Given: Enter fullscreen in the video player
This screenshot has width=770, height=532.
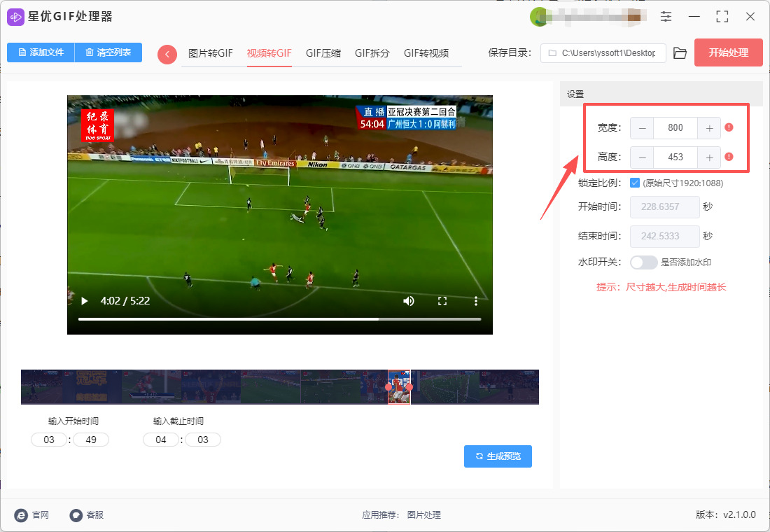Looking at the screenshot, I should pos(442,301).
